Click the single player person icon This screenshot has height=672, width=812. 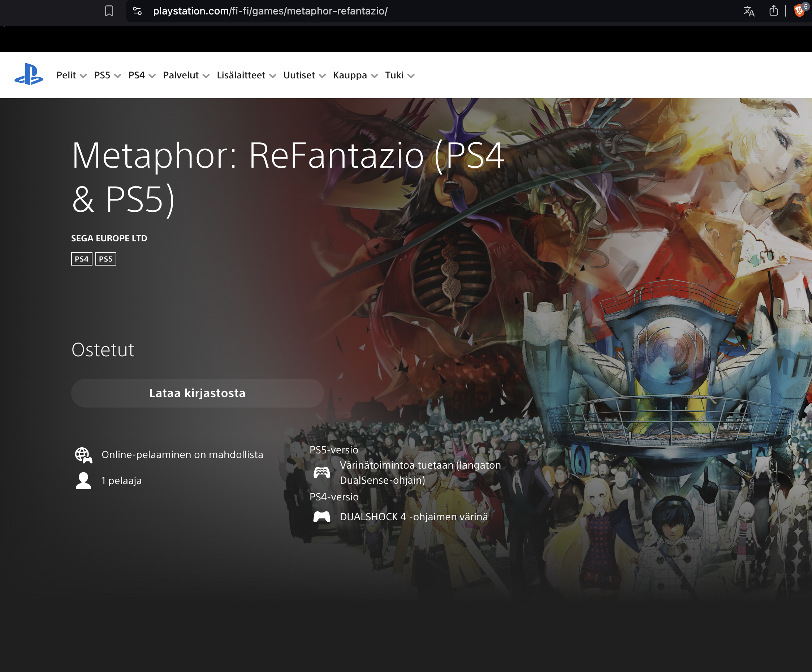(83, 481)
